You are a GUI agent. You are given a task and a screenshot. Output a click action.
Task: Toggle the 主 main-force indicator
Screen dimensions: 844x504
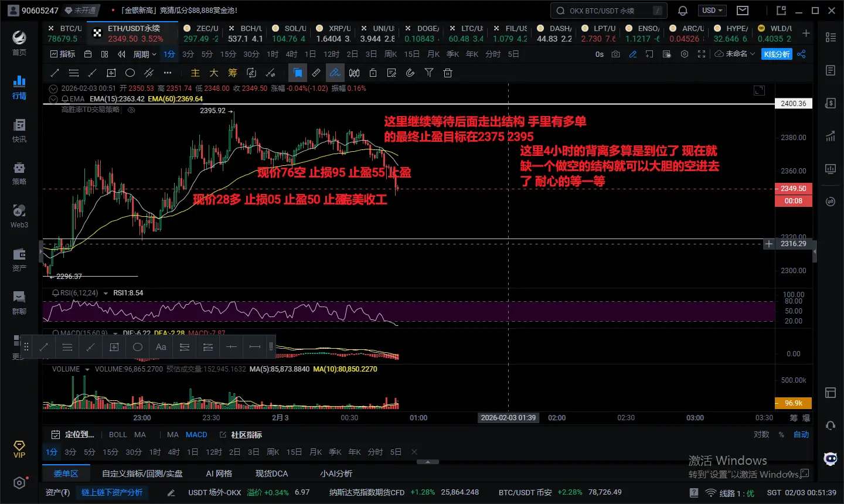point(195,73)
